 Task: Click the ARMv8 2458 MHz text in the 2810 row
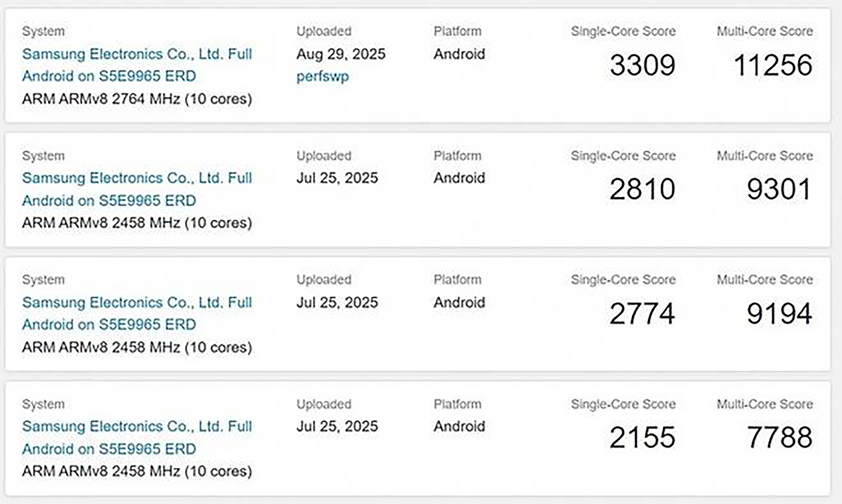(x=137, y=223)
